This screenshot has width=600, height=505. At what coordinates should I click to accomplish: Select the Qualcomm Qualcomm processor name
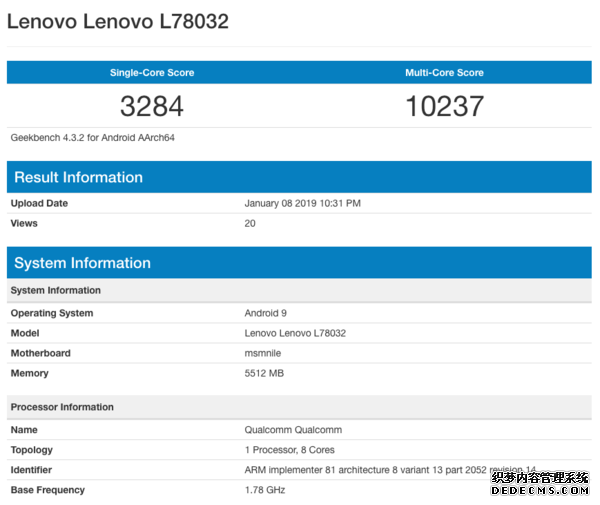click(x=293, y=430)
